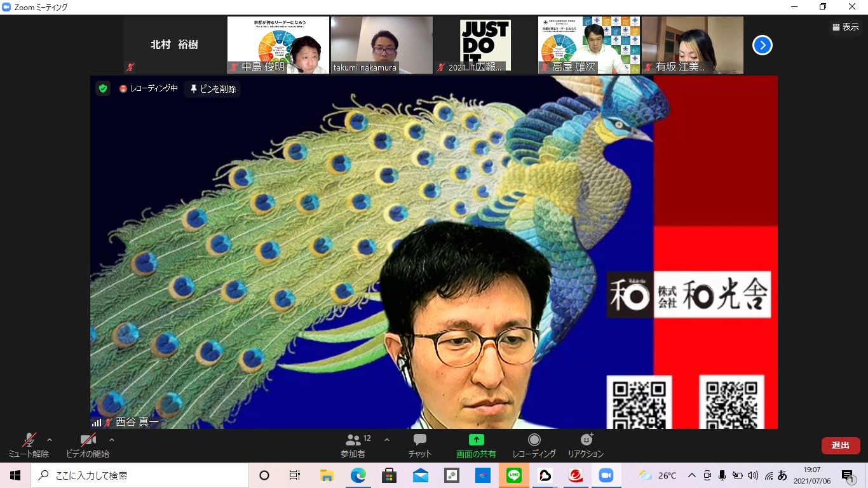This screenshot has height=488, width=868.
Task: Open Cortana circle icon in taskbar
Action: (264, 475)
